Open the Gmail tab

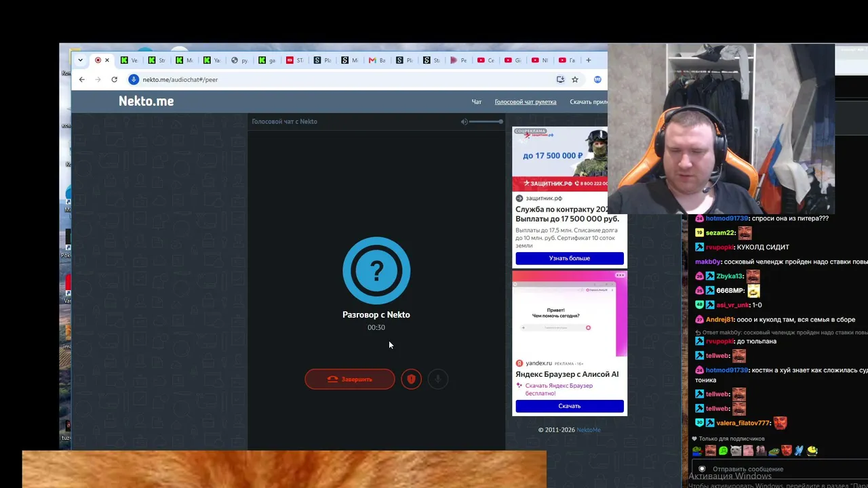pos(377,60)
